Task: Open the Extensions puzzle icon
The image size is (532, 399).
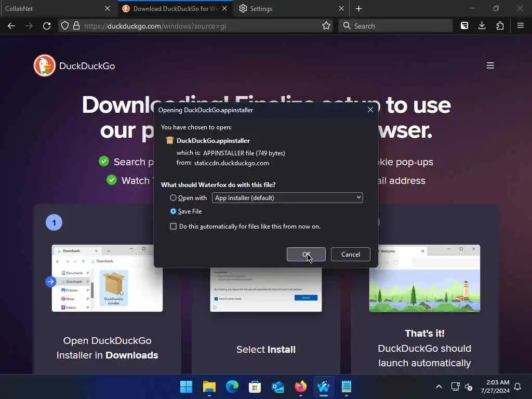Action: coord(500,26)
